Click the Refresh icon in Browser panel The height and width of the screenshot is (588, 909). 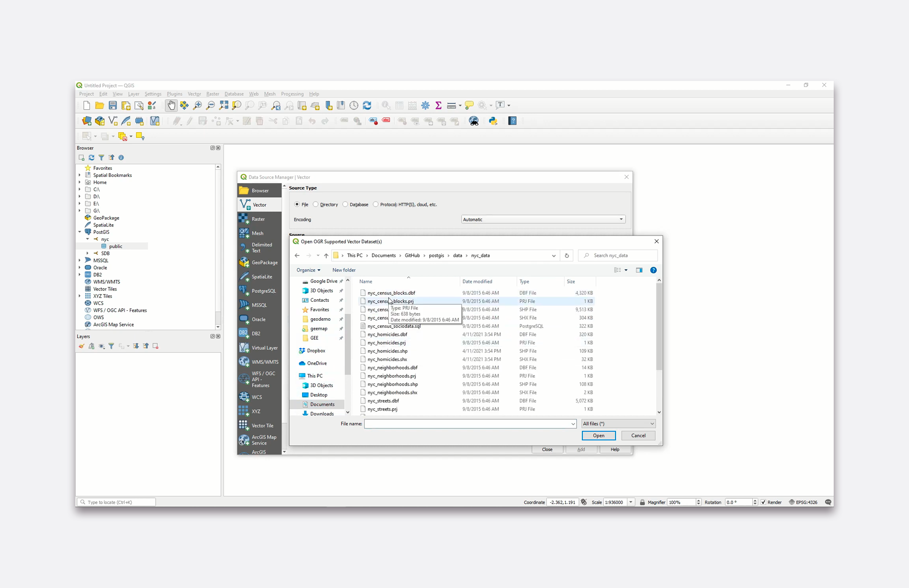coord(91,158)
